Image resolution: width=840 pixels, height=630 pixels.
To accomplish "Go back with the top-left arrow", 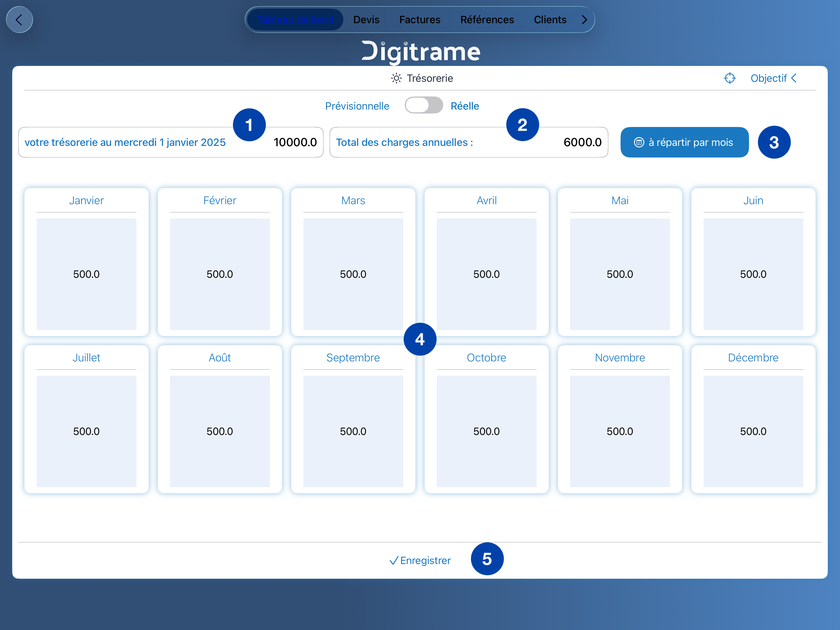I will point(19,20).
